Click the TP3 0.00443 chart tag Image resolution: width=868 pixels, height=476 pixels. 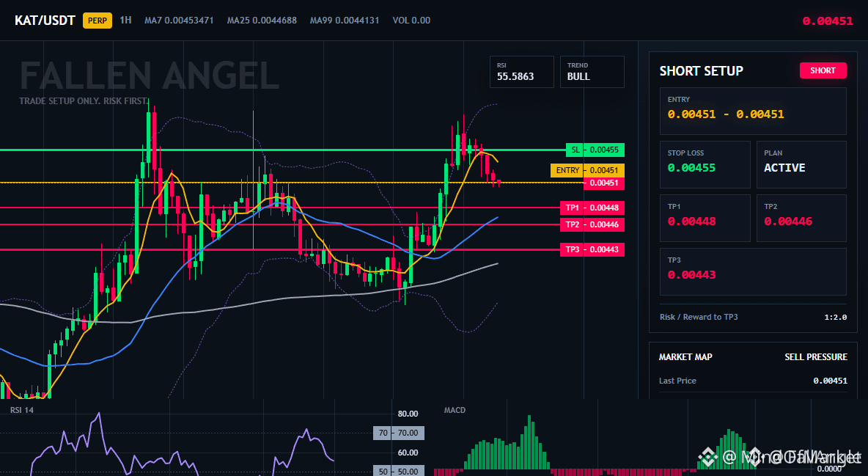click(x=592, y=249)
